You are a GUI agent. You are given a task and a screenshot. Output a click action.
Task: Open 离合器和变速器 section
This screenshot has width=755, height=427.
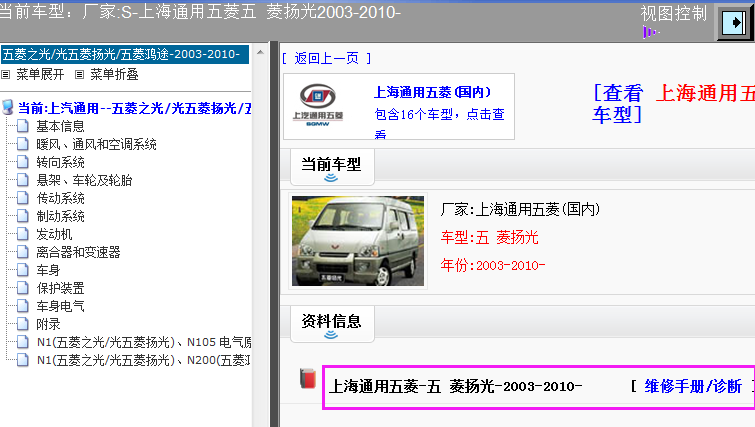[78, 252]
